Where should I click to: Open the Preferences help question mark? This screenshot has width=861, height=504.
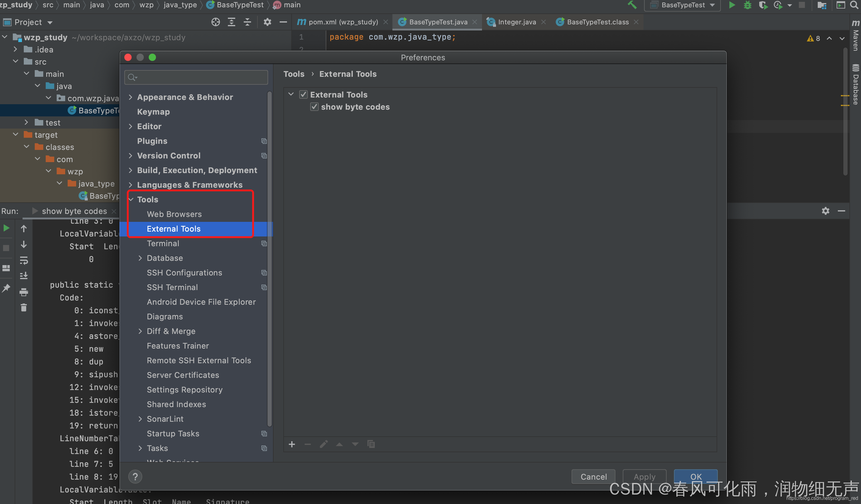click(135, 476)
